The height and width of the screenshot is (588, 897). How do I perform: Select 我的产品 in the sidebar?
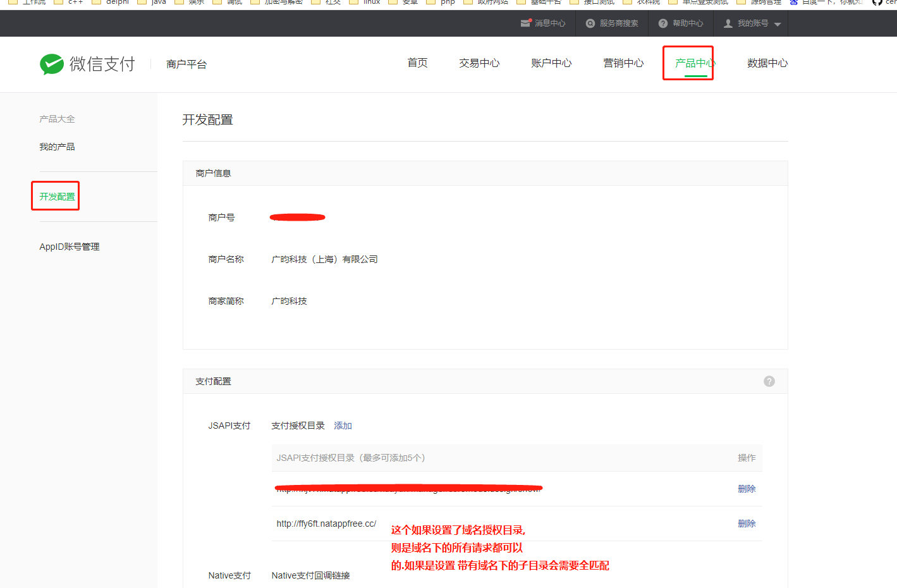click(57, 147)
